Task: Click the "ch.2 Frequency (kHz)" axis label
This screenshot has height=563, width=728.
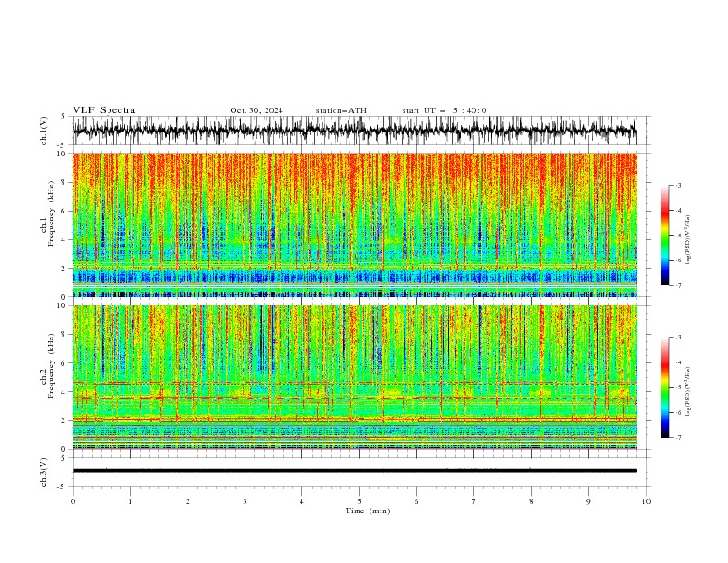Action: click(x=48, y=366)
